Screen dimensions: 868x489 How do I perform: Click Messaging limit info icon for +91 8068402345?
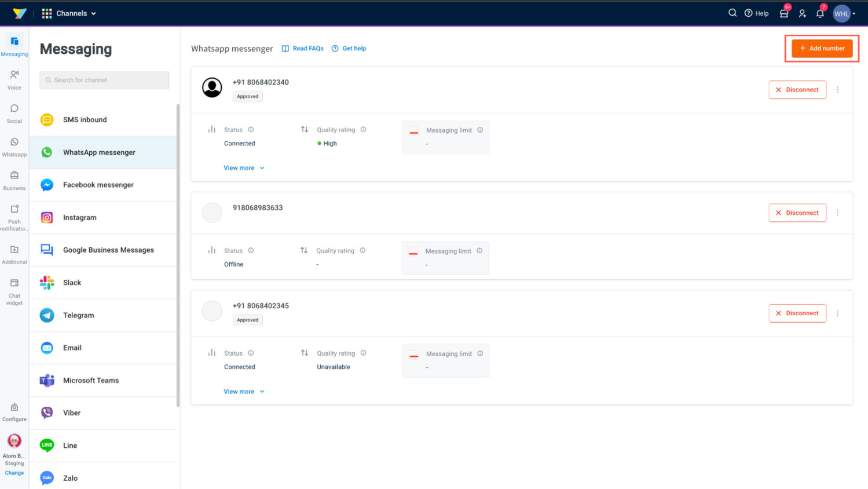[x=480, y=353]
